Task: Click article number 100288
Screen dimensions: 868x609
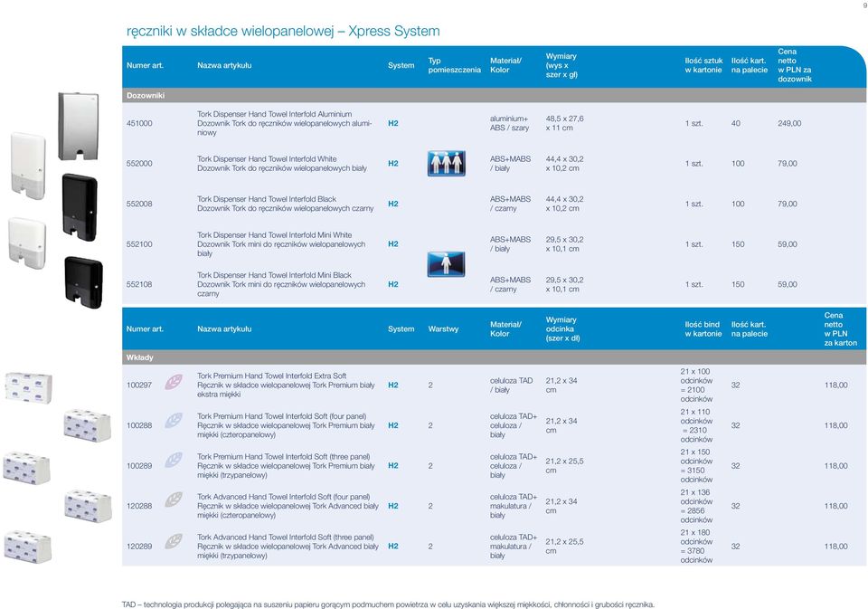Action: [139, 425]
